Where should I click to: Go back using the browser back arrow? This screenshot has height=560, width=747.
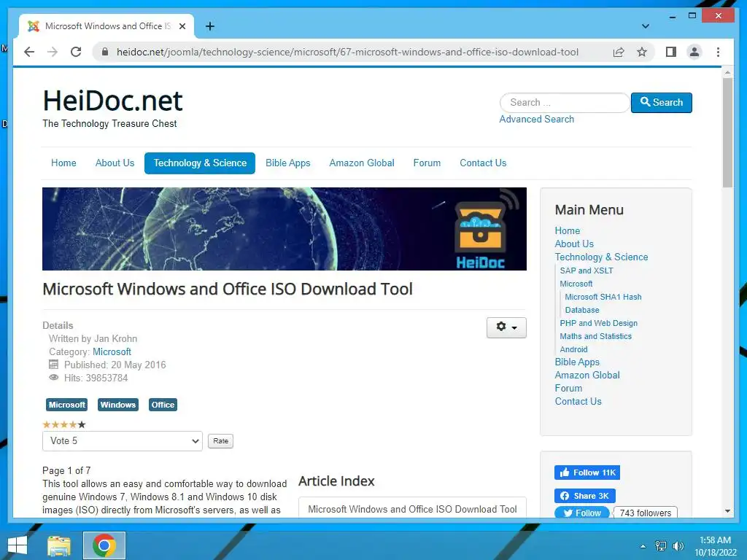coord(29,52)
